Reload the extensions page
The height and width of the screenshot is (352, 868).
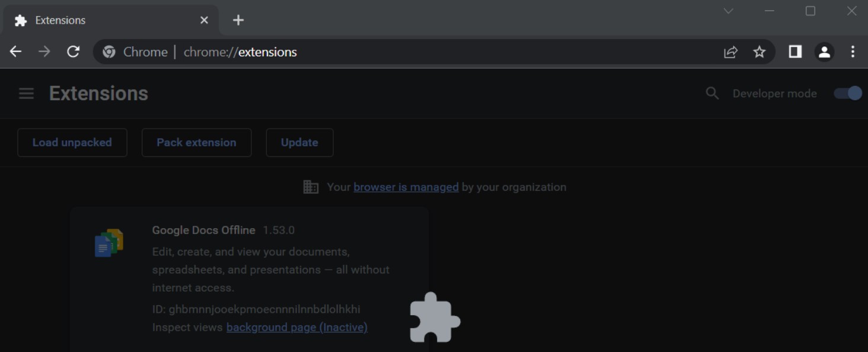73,52
